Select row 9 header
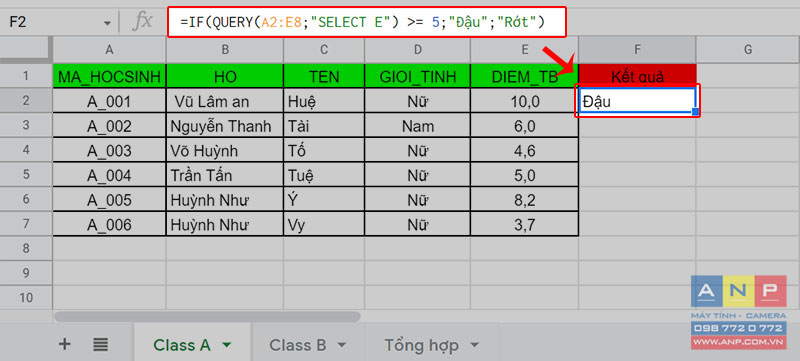 [26, 273]
